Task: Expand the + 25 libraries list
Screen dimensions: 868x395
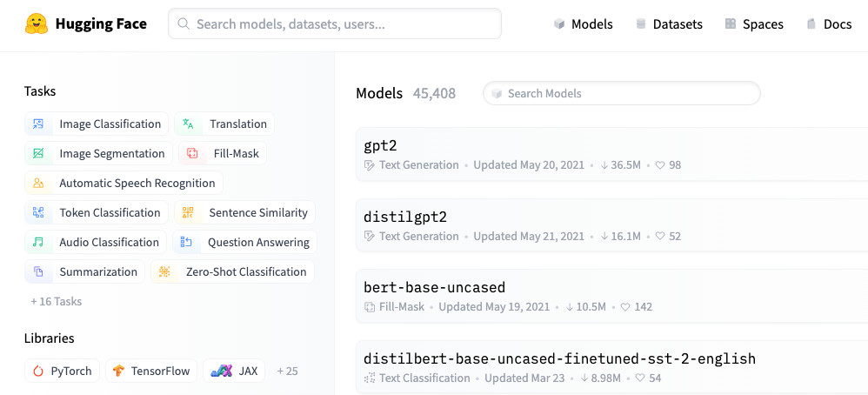Action: coord(287,372)
